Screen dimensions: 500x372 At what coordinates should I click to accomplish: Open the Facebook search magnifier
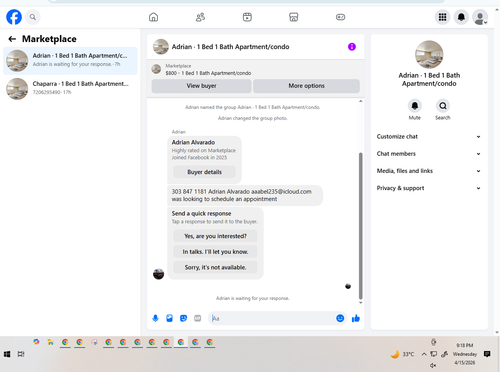coord(33,17)
